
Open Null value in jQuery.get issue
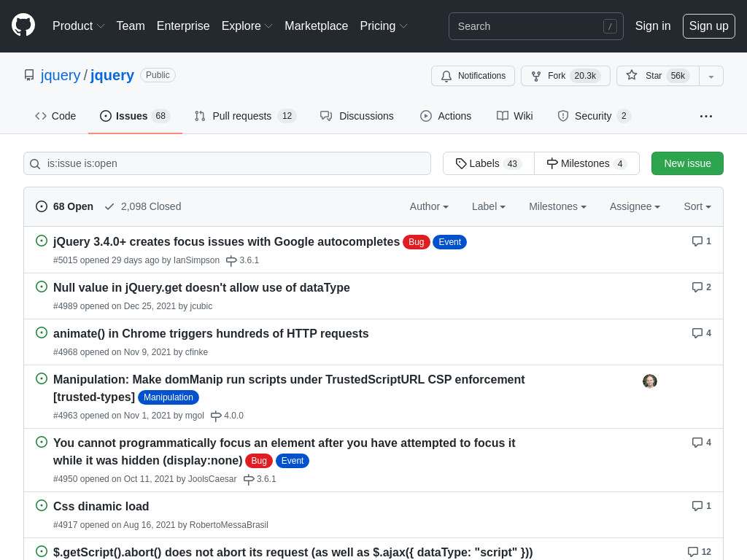point(201,287)
